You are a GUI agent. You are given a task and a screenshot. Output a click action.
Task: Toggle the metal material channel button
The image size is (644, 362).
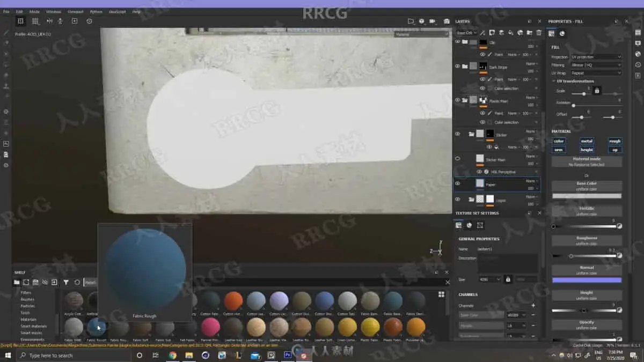point(587,141)
